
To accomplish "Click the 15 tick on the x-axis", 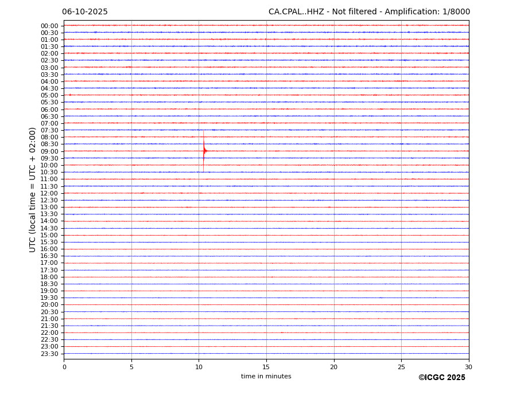I will (x=266, y=367).
